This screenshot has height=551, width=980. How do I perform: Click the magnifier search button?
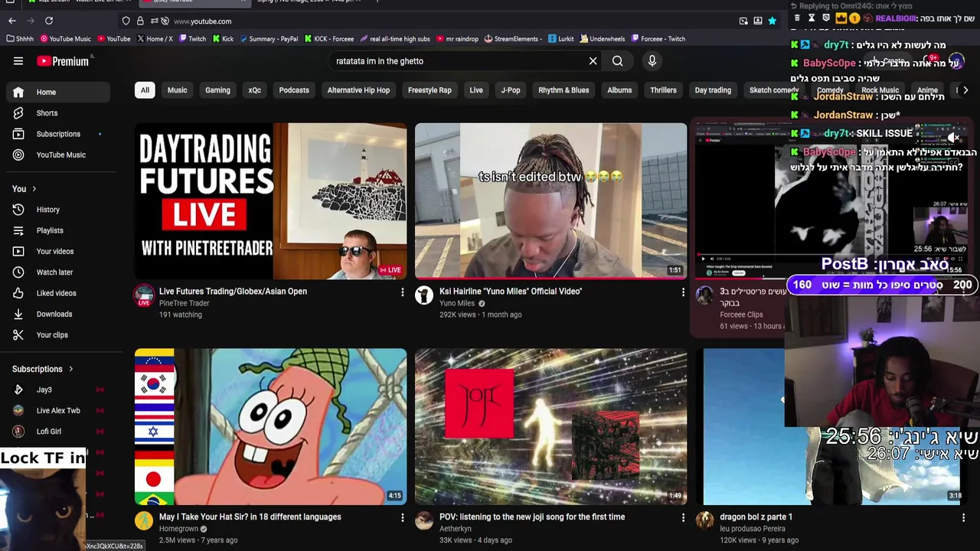point(617,61)
